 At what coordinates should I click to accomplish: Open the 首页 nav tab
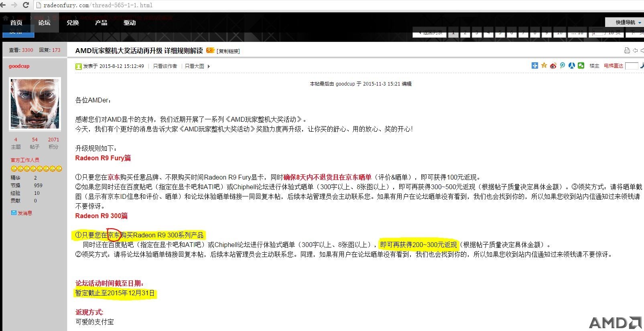point(16,23)
